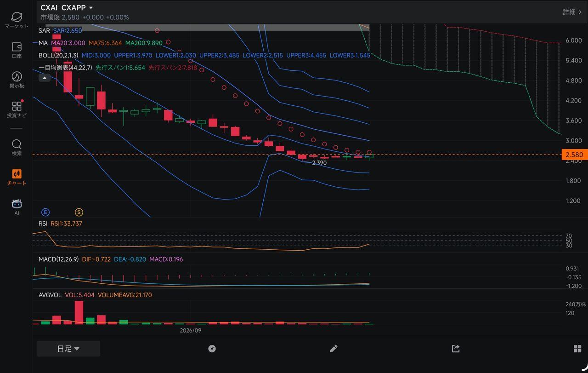Click the 'VOL:5.404' volume value
This screenshot has height=373, width=588.
tap(79, 295)
